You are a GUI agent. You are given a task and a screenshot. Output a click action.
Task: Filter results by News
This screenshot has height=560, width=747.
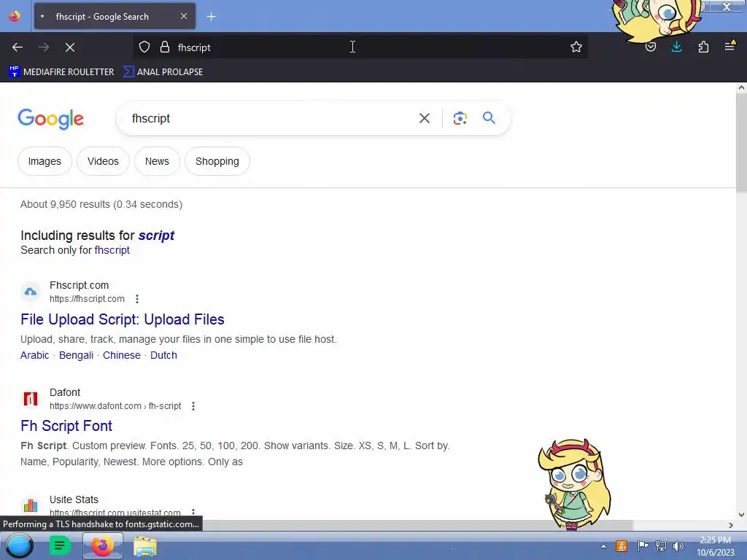[x=158, y=161]
